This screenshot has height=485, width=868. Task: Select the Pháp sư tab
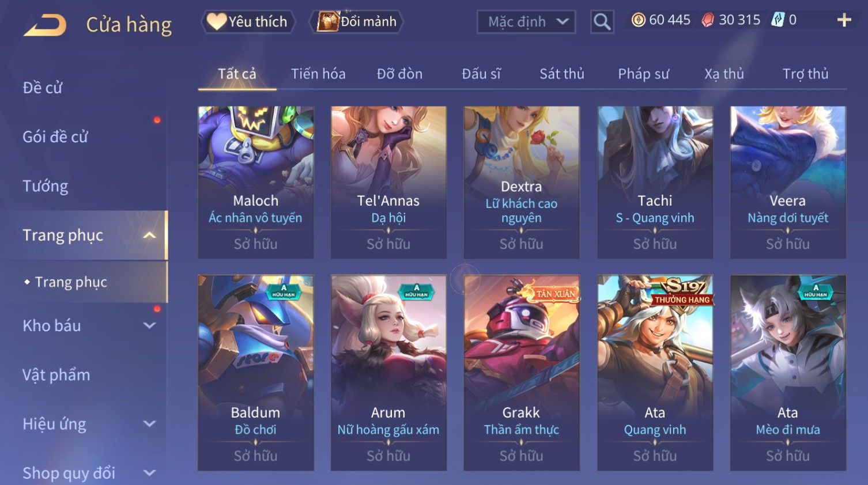click(x=643, y=74)
